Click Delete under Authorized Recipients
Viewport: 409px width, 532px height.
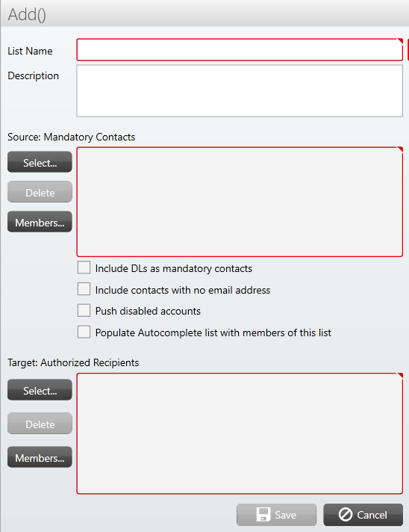[x=40, y=424]
